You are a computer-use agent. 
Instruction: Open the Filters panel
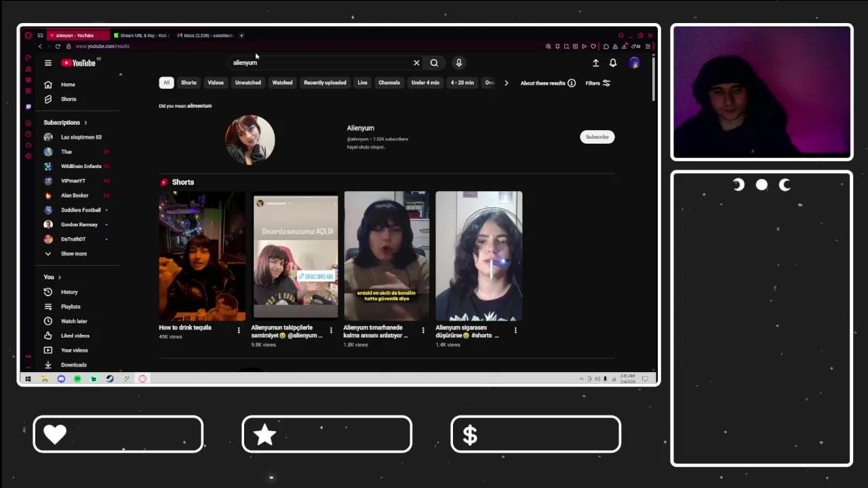click(597, 83)
